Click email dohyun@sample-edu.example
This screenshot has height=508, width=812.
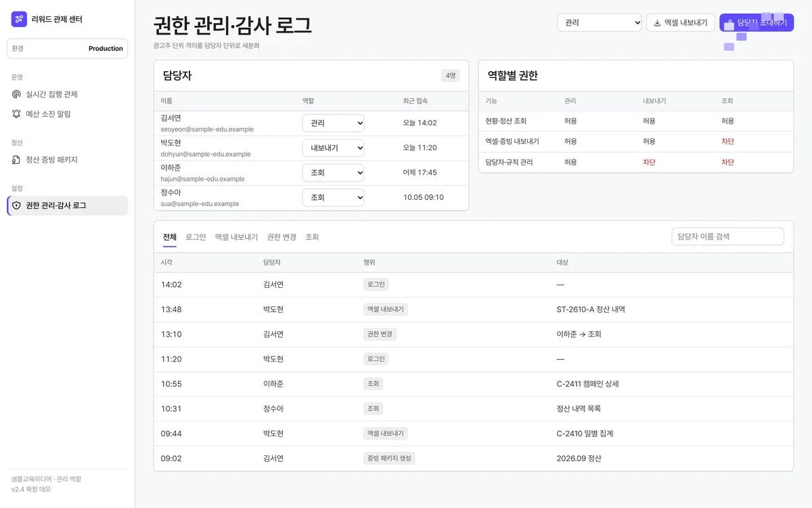coord(206,154)
